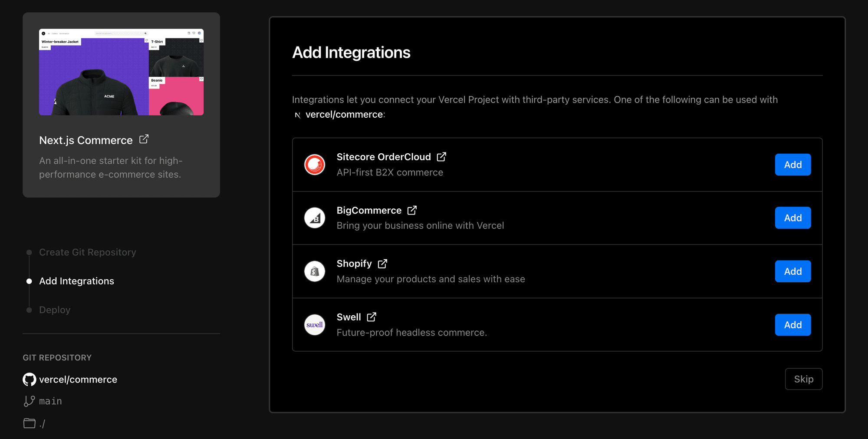Click the branch icon beside main

click(x=29, y=401)
